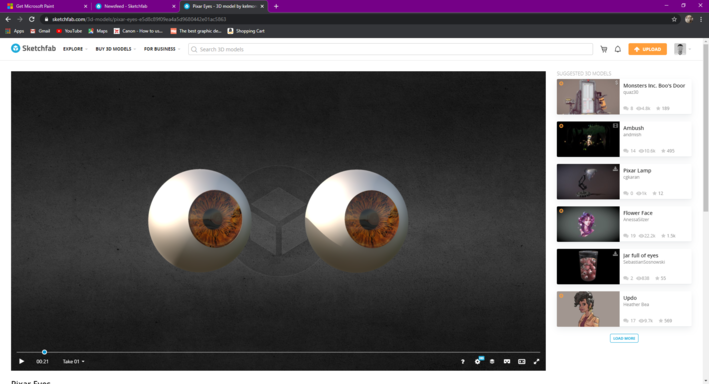Click author andmish under Ambush

click(632, 135)
